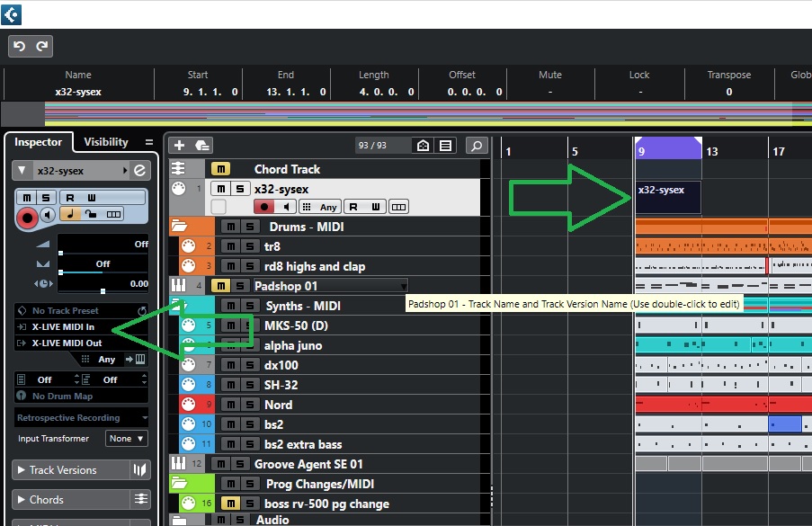The image size is (812, 526).
Task: Open the track visibility configuration icon
Action: [x=424, y=146]
